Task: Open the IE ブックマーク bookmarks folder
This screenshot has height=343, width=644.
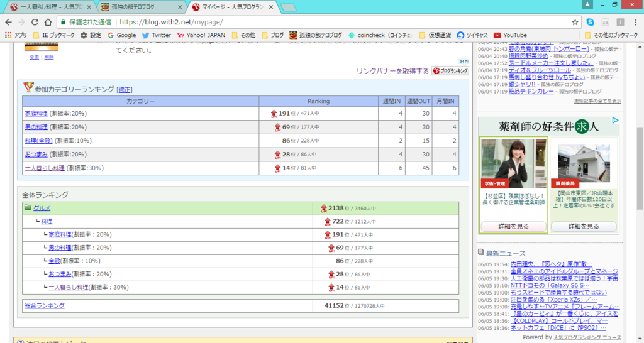Action: (54, 35)
